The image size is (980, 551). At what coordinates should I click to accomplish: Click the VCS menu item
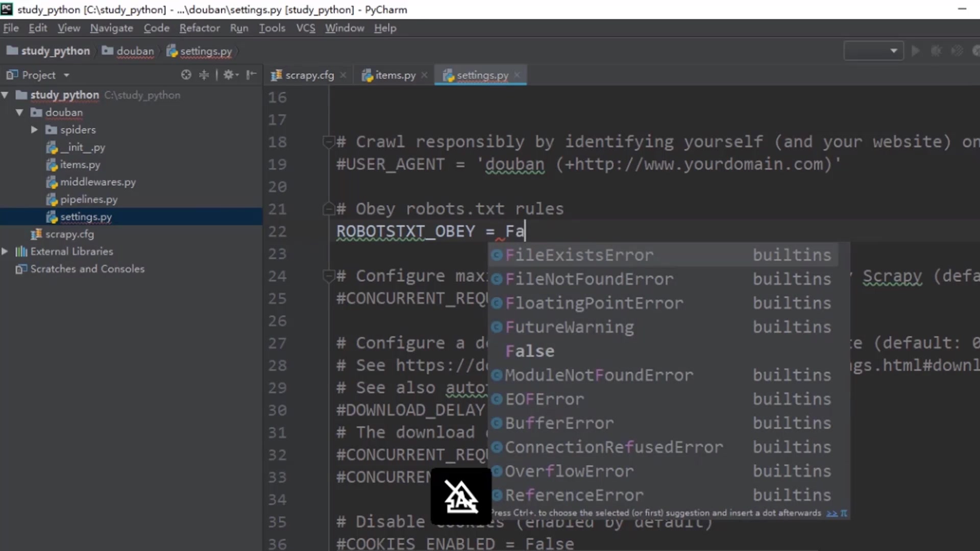tap(306, 28)
